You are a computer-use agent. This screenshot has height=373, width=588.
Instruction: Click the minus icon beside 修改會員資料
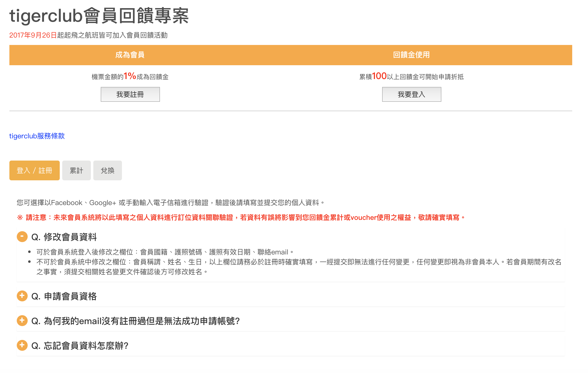pyautogui.click(x=22, y=237)
